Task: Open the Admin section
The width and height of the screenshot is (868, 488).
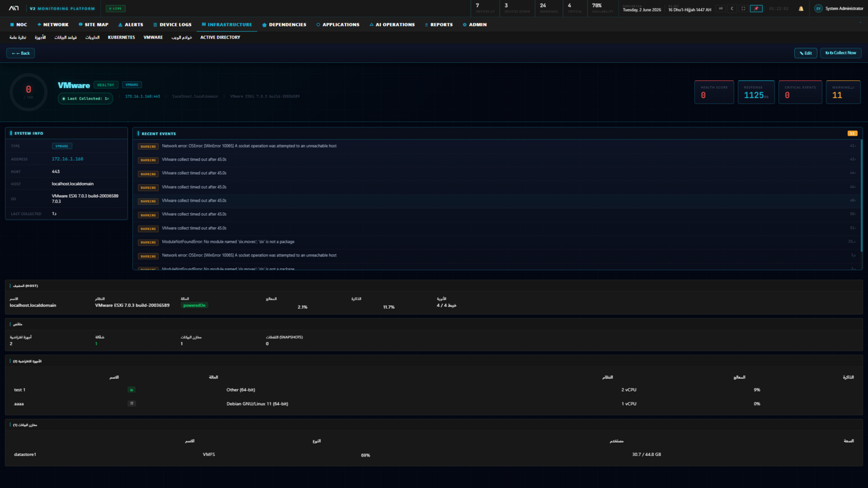Action: tap(475, 24)
